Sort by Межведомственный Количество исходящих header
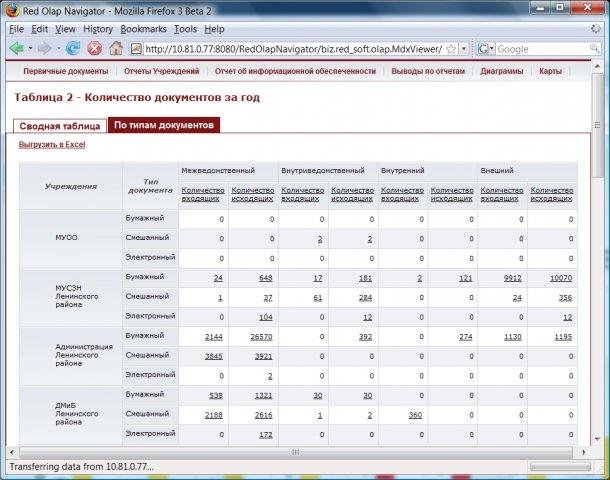The height and width of the screenshot is (480, 610). 252,194
